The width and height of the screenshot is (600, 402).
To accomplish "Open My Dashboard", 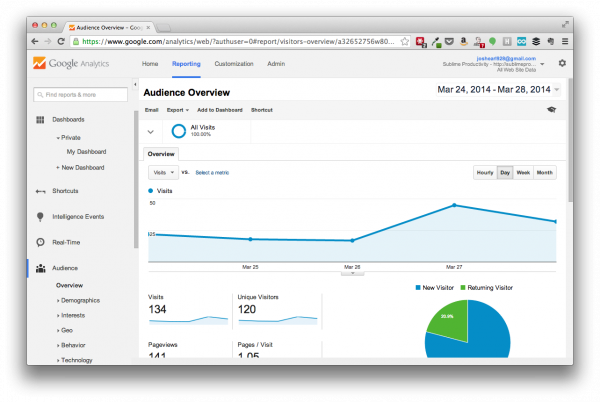I will [86, 152].
